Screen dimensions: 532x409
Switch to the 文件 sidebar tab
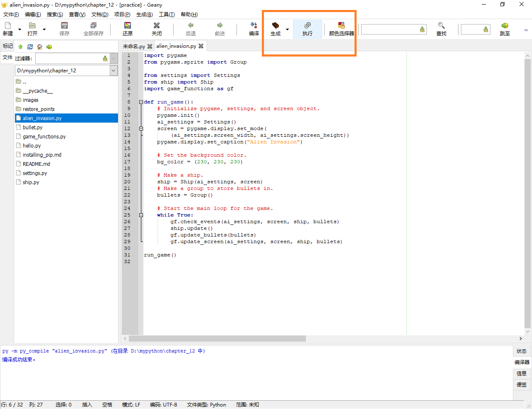(7, 57)
